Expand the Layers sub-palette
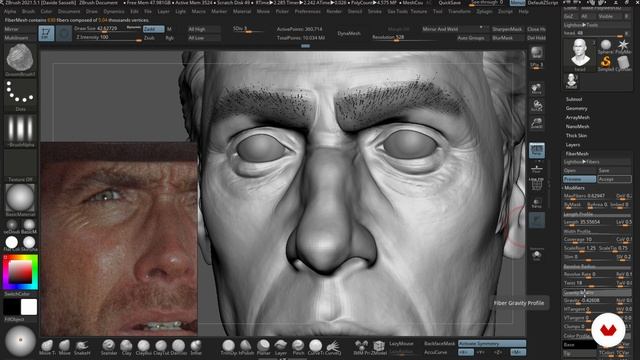 tap(573, 144)
